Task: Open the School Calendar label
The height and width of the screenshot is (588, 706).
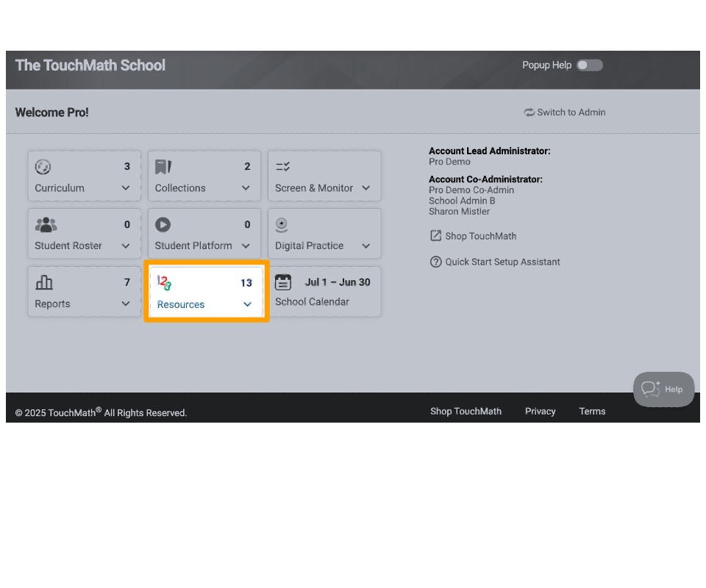Action: pos(312,302)
